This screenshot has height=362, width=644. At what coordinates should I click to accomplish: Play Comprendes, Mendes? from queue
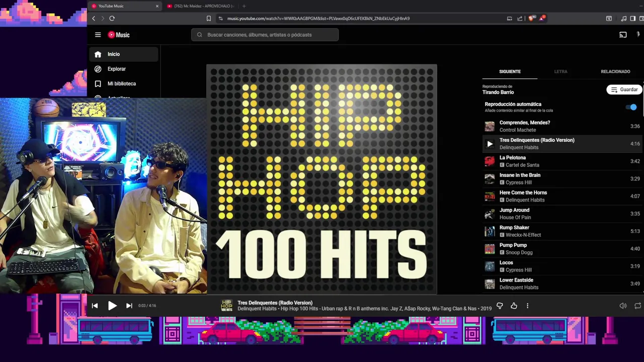(x=562, y=126)
